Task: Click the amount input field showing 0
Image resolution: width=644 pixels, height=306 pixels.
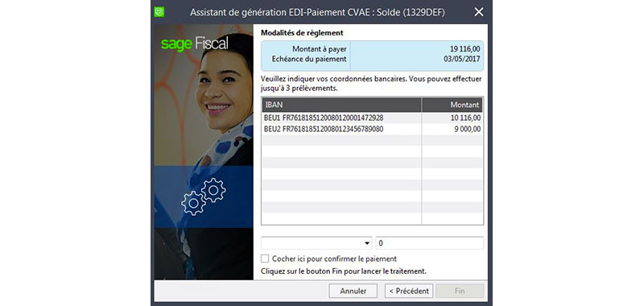Action: coord(429,243)
